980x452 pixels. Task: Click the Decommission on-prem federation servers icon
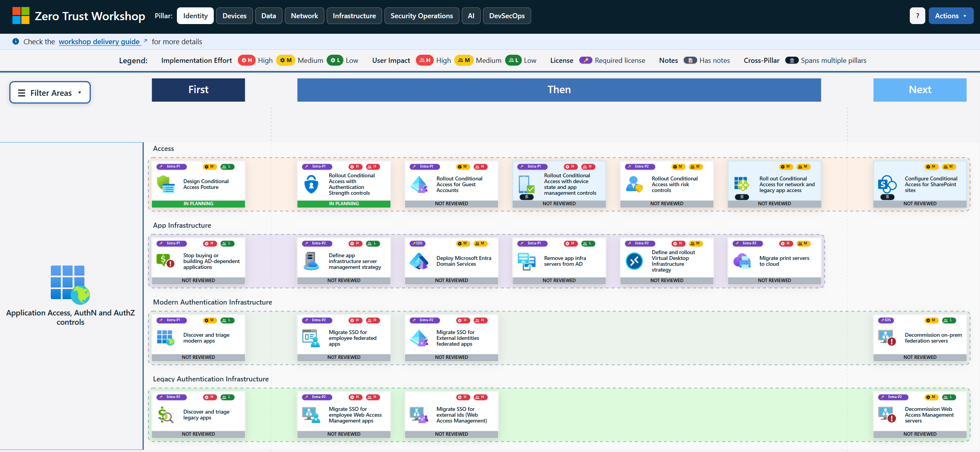[887, 338]
